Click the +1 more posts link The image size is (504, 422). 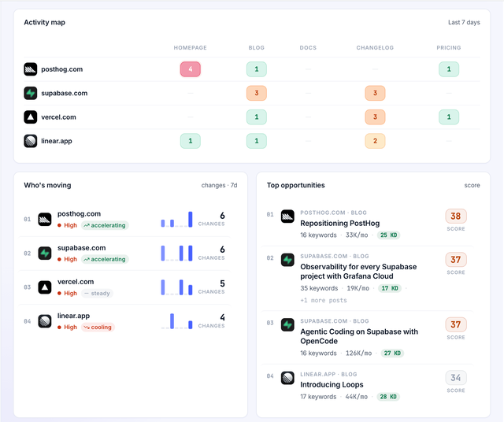pyautogui.click(x=324, y=300)
